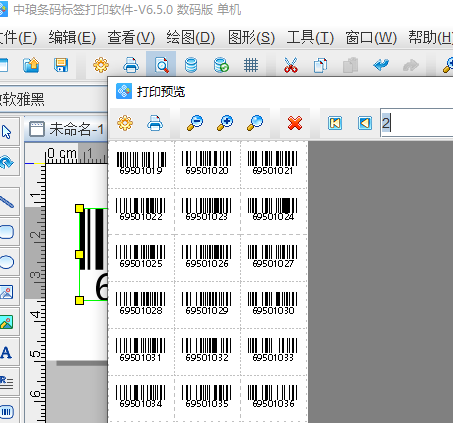Open the 图形(S) menu
The height and width of the screenshot is (423, 453).
[251, 37]
